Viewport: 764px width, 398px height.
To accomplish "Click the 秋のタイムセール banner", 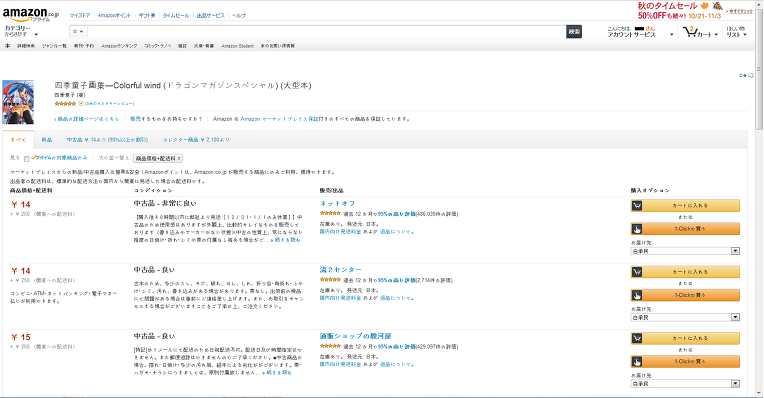I will point(680,10).
